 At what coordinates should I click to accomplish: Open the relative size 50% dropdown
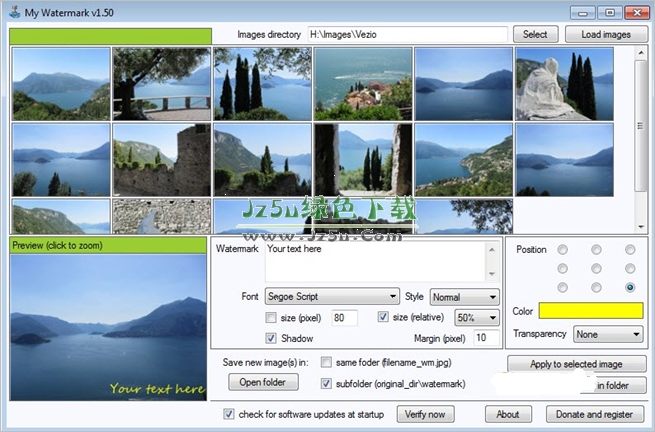pyautogui.click(x=477, y=318)
